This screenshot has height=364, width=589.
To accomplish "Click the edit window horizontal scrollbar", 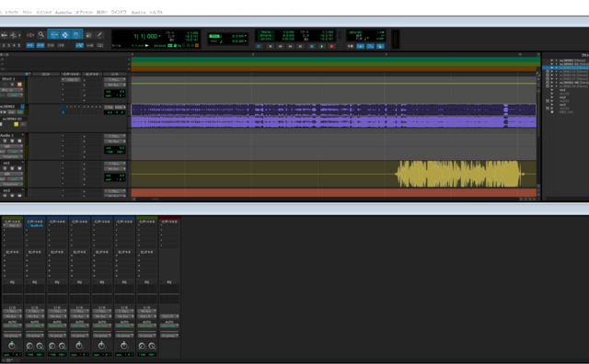I will (x=326, y=199).
